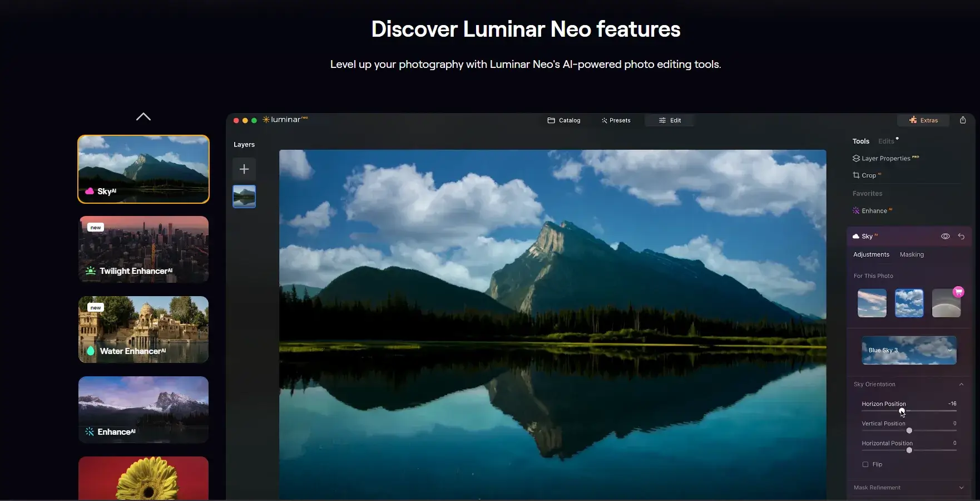The width and height of the screenshot is (980, 501).
Task: Open the Catalog tab
Action: pos(564,120)
